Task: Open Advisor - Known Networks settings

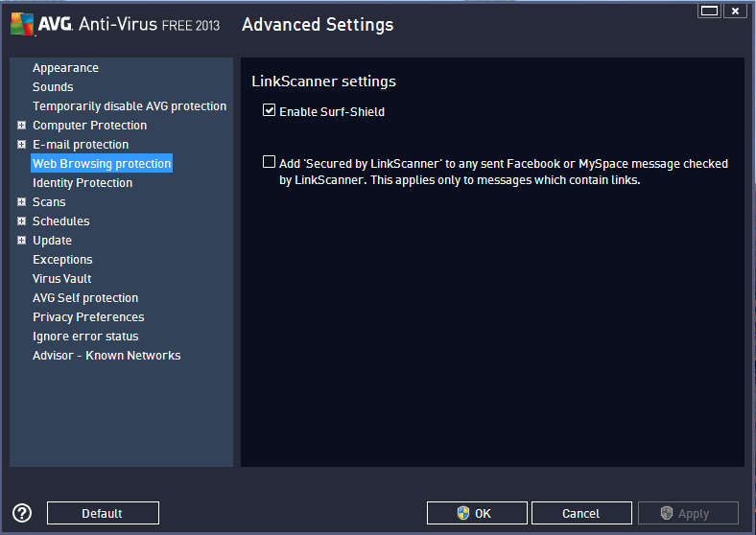Action: coord(106,355)
